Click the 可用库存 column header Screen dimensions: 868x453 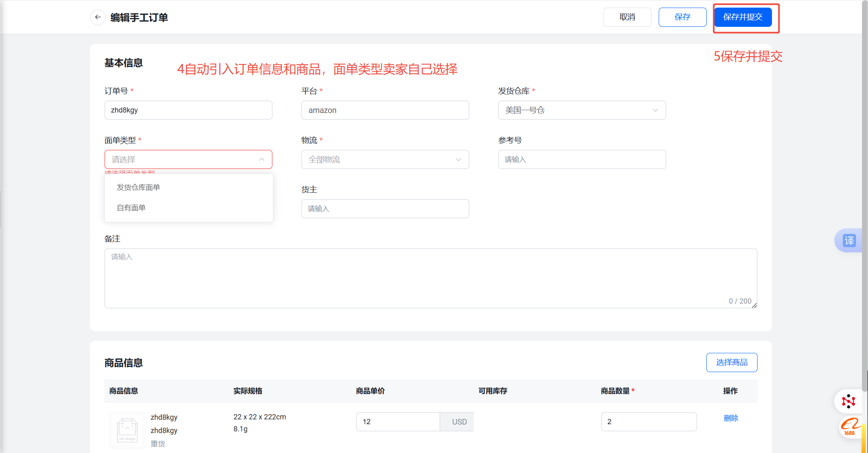click(x=493, y=391)
